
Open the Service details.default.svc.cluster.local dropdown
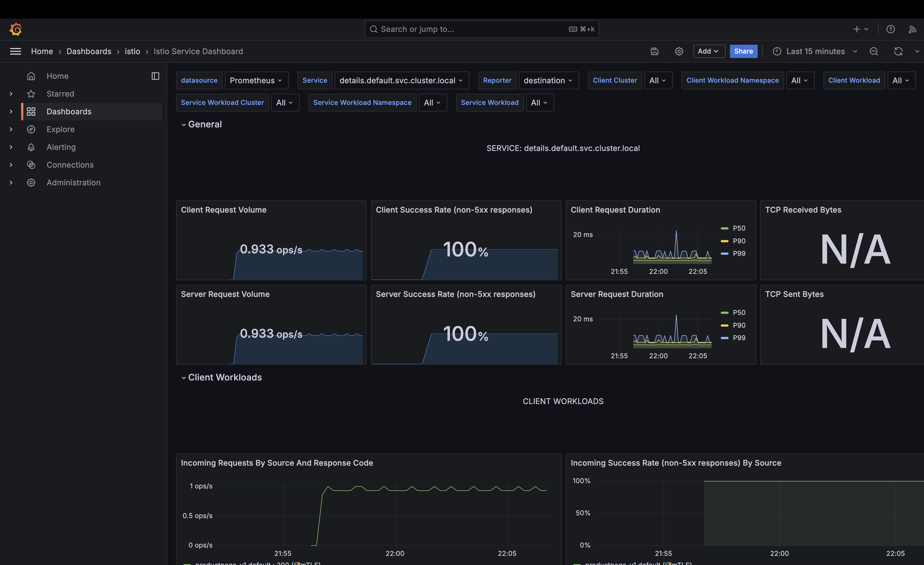point(402,80)
